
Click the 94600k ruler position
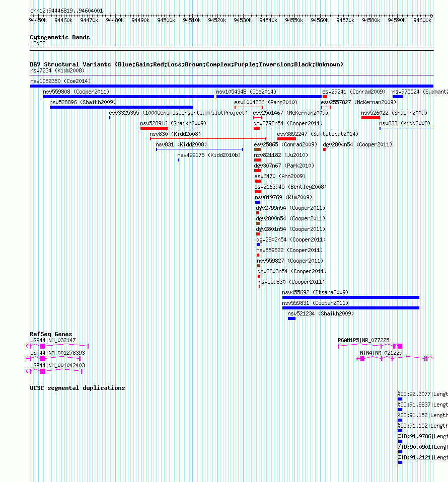tap(422, 20)
